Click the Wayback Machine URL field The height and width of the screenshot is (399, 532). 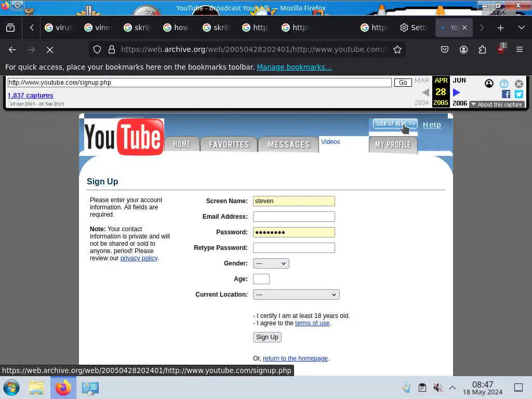click(x=199, y=83)
